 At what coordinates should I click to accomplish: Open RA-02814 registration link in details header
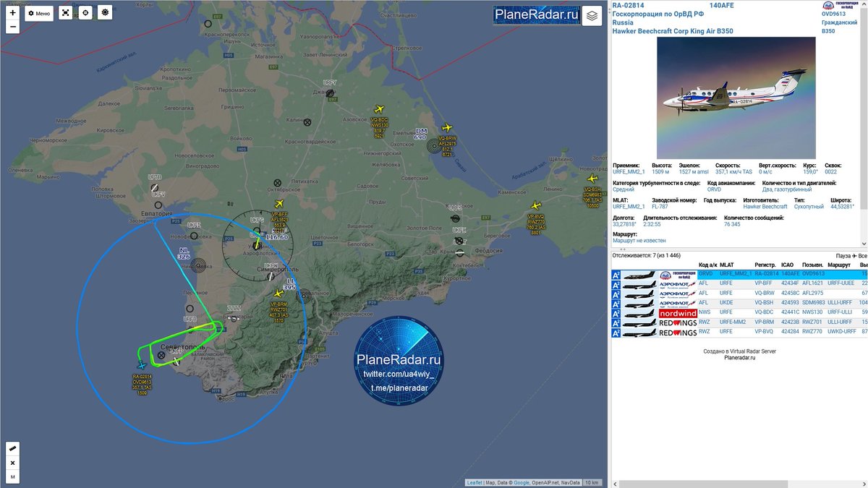(x=629, y=5)
